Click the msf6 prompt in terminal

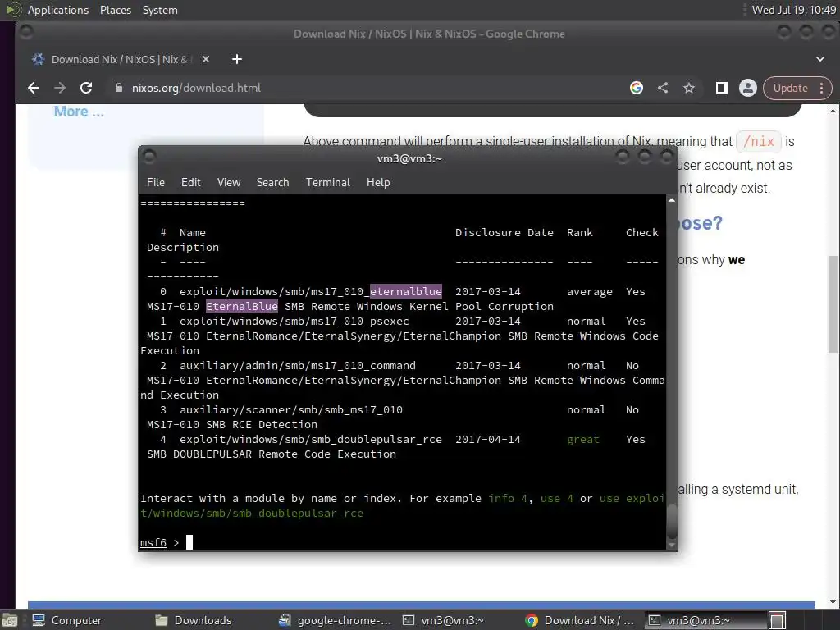point(153,543)
